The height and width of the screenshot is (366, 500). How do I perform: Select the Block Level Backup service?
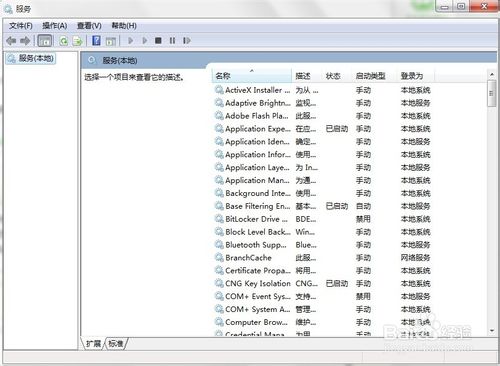(323, 232)
